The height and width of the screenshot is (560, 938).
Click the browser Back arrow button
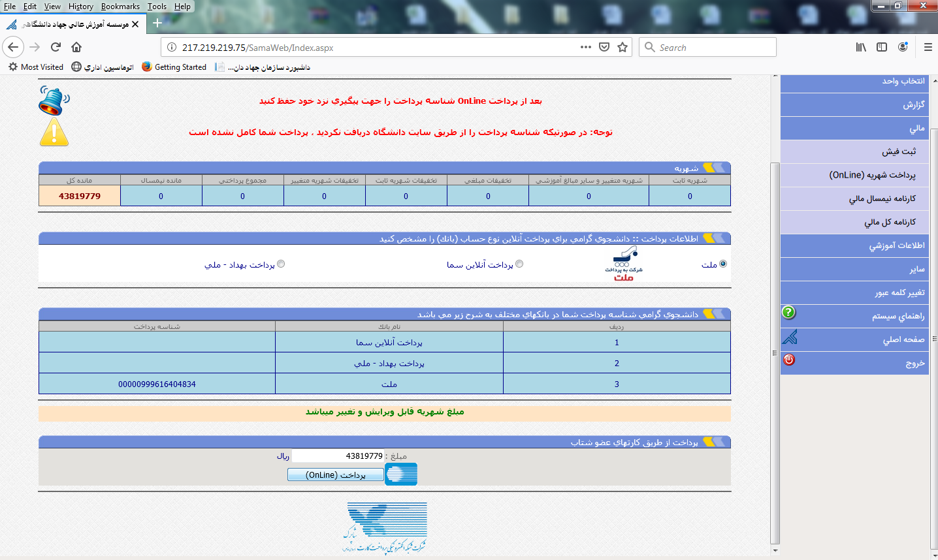pos(14,47)
